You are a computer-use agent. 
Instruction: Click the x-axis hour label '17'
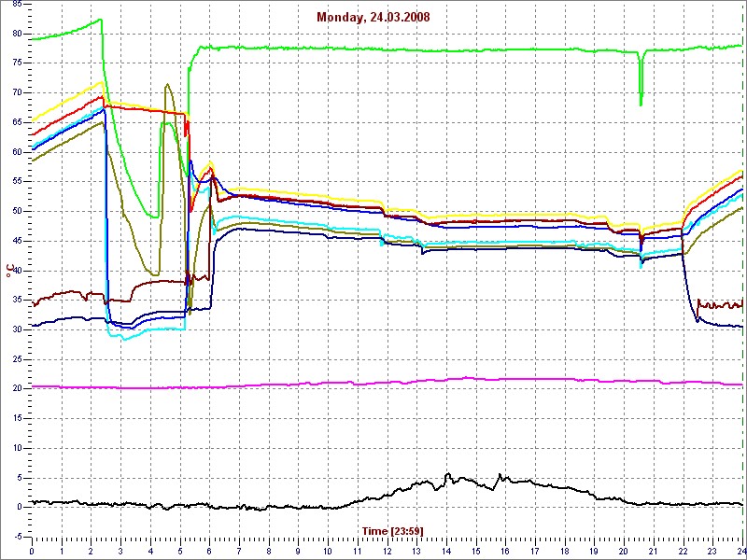coord(535,550)
